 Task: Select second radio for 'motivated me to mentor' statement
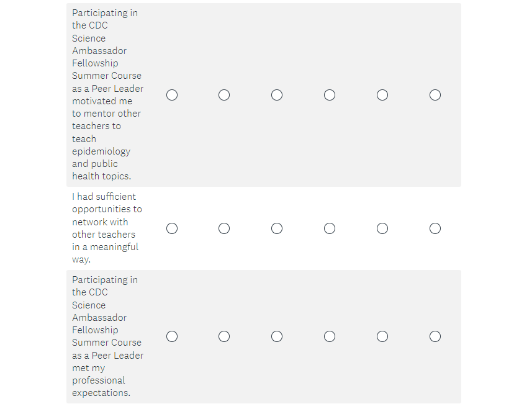[x=224, y=95]
